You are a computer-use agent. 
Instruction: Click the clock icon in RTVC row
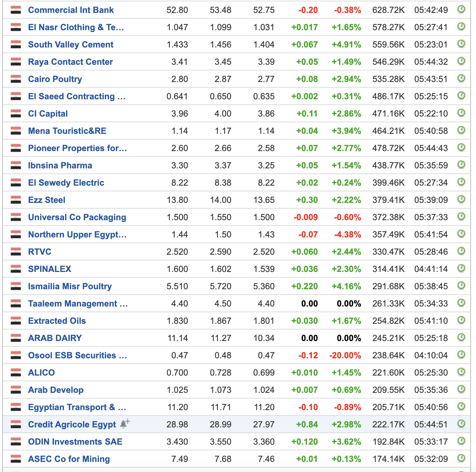(x=461, y=251)
